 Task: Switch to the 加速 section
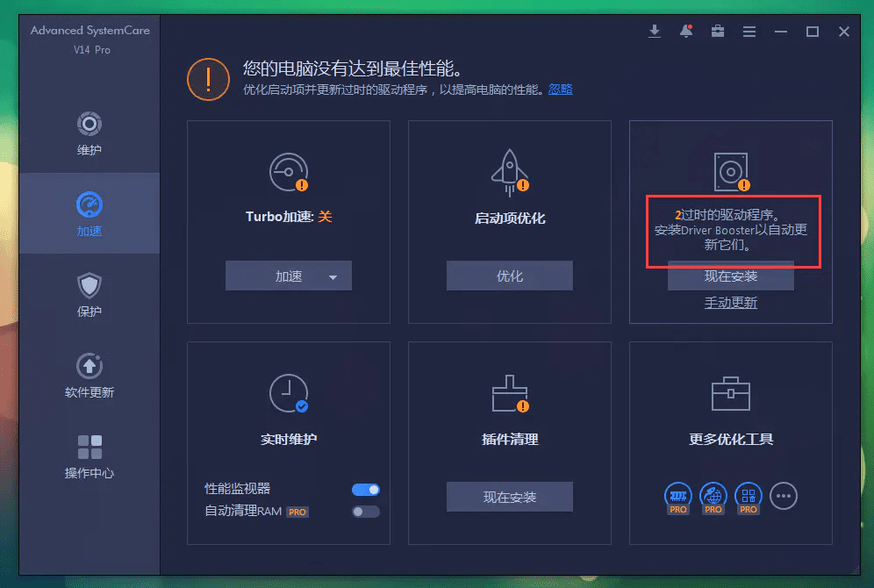(90, 214)
